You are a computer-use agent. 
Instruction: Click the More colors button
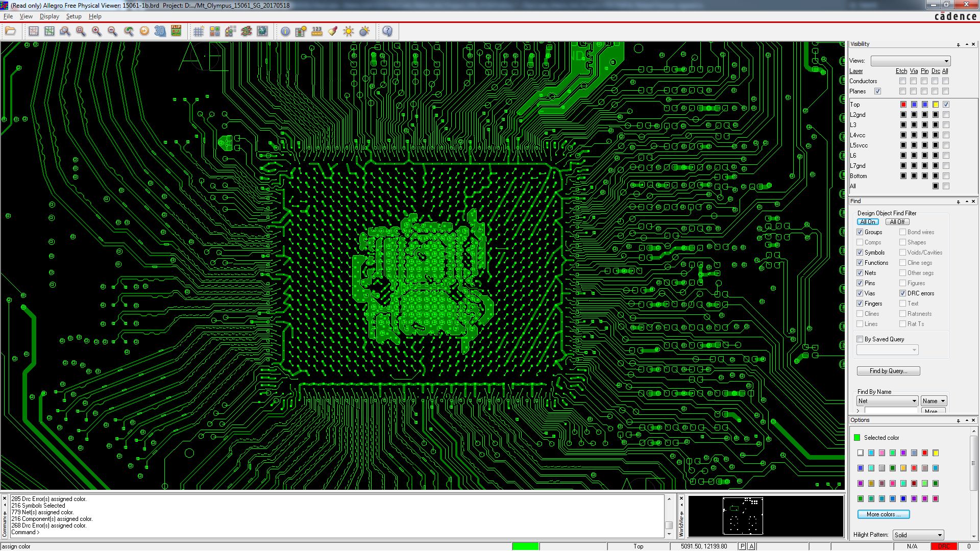(x=884, y=514)
